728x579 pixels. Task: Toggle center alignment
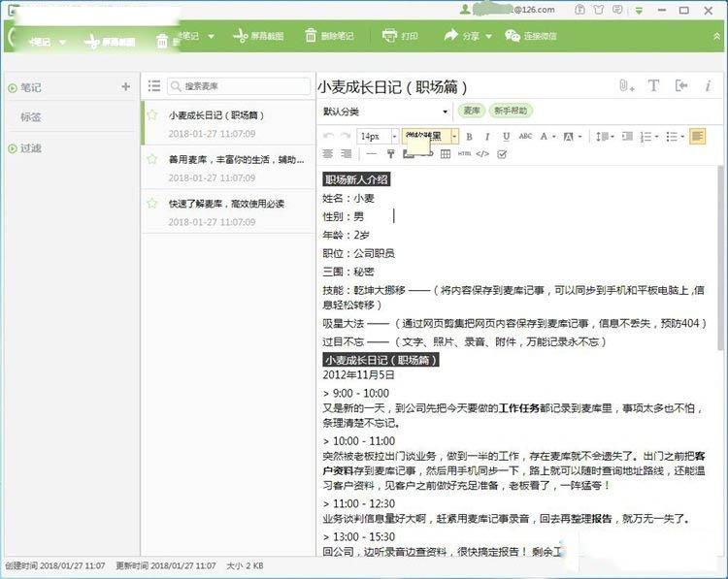328,154
